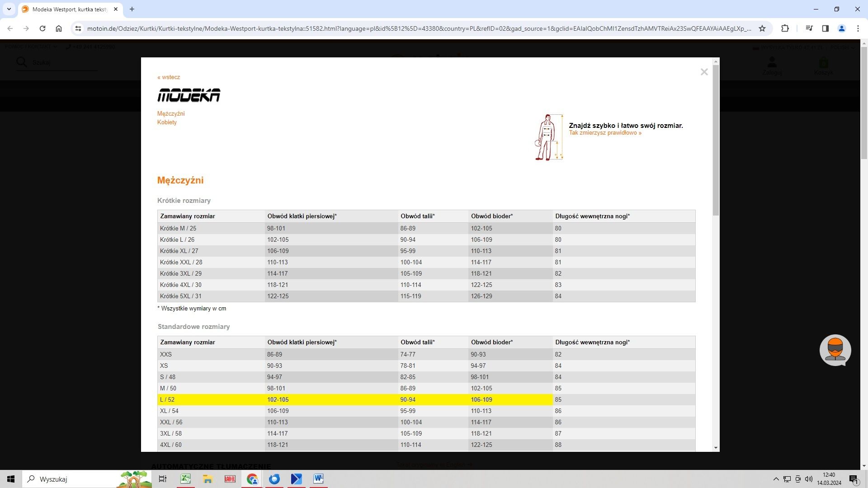Open a new browser tab

132,9
